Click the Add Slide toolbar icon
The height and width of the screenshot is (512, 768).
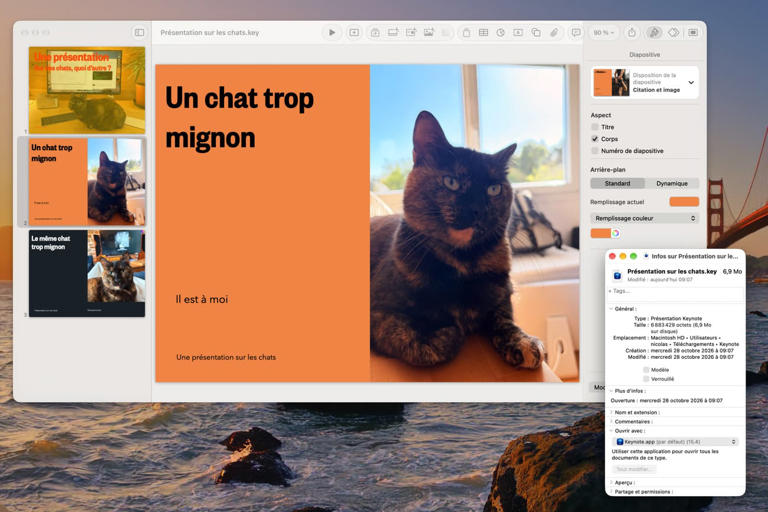click(354, 33)
